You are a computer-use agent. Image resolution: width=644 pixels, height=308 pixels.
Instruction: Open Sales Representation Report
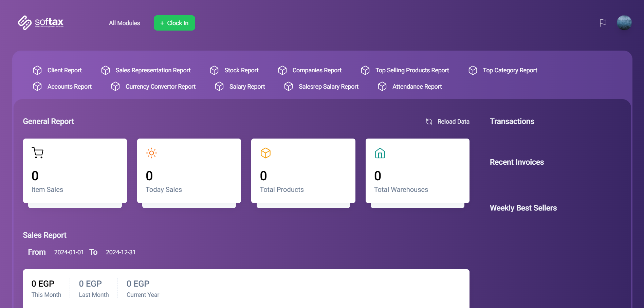point(153,70)
